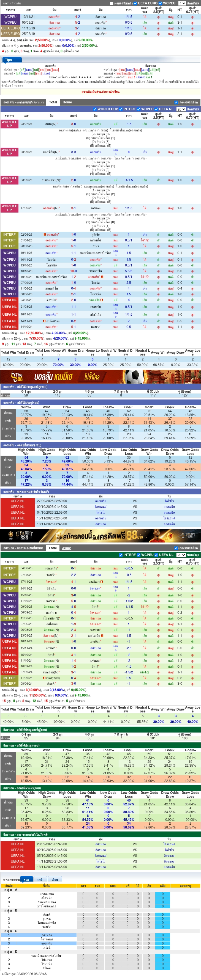Click the 70.00% Home Win value for ออสเตรีย

pos(58,365)
